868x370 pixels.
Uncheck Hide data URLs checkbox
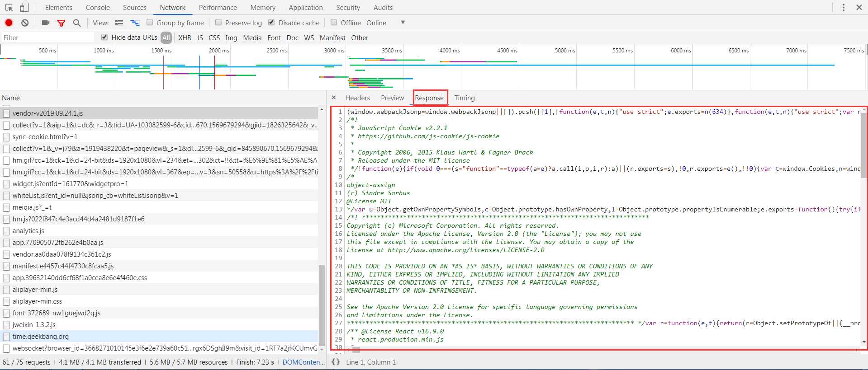104,37
